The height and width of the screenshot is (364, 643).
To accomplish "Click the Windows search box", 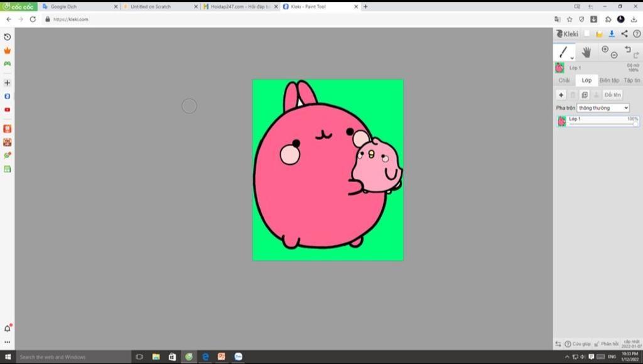I will pyautogui.click(x=73, y=357).
